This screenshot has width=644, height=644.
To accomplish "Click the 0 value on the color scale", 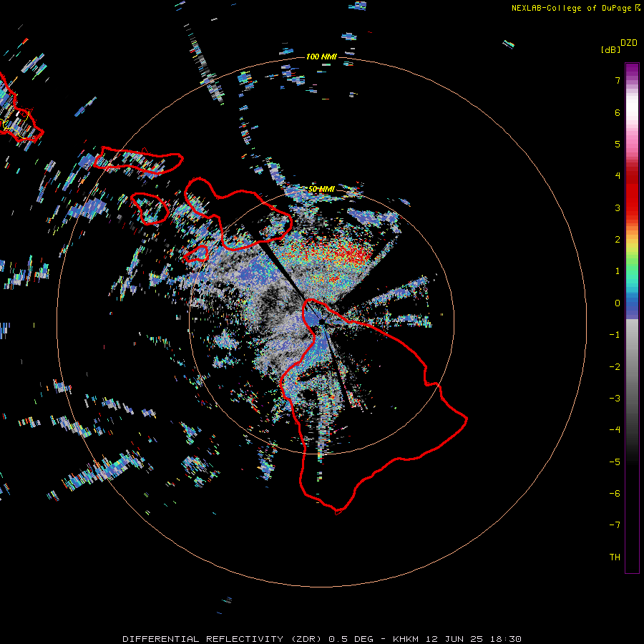I will tap(618, 303).
